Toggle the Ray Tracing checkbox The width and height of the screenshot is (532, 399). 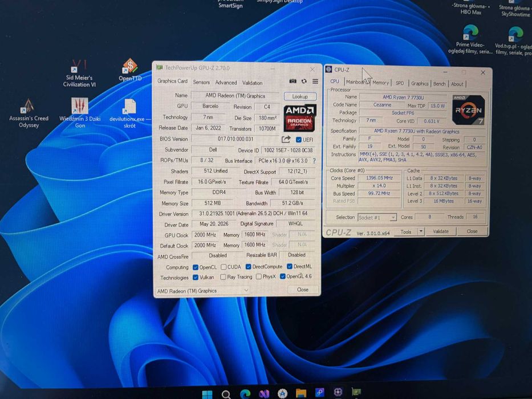pyautogui.click(x=223, y=277)
